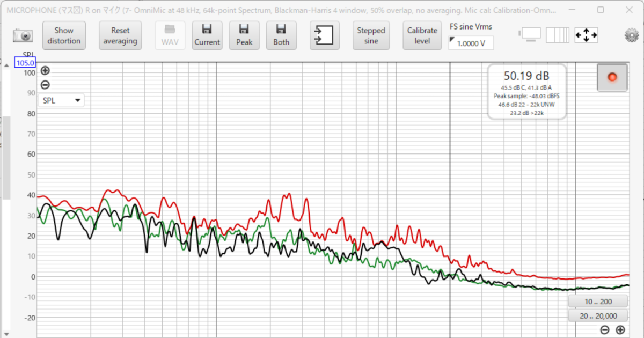Screen dimensions: 644x338
Task: Click Reset averaging
Action: tap(120, 36)
